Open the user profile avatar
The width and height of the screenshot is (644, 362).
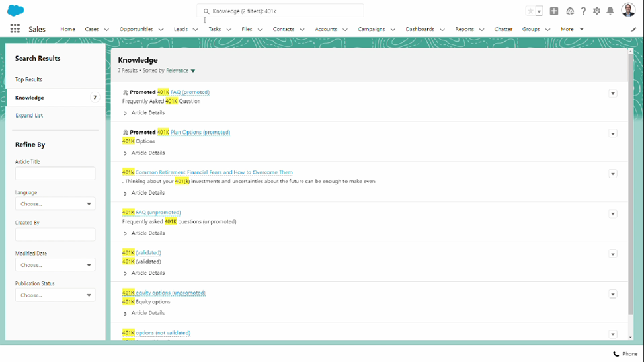[x=628, y=10]
